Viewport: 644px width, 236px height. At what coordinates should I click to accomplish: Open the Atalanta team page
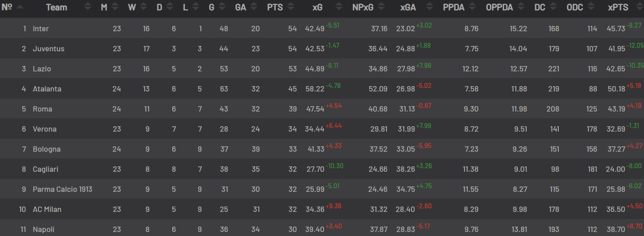[x=47, y=89]
